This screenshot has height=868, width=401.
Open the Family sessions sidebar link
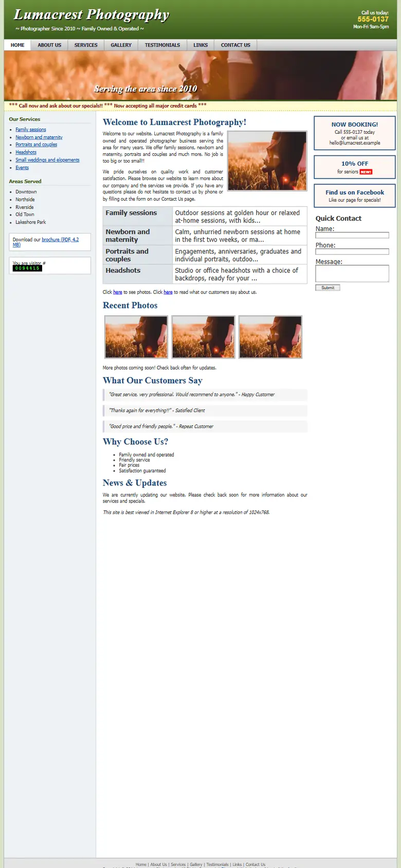(31, 130)
